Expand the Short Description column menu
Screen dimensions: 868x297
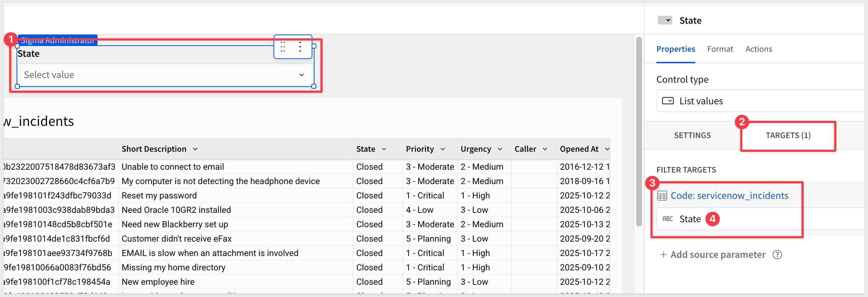195,149
